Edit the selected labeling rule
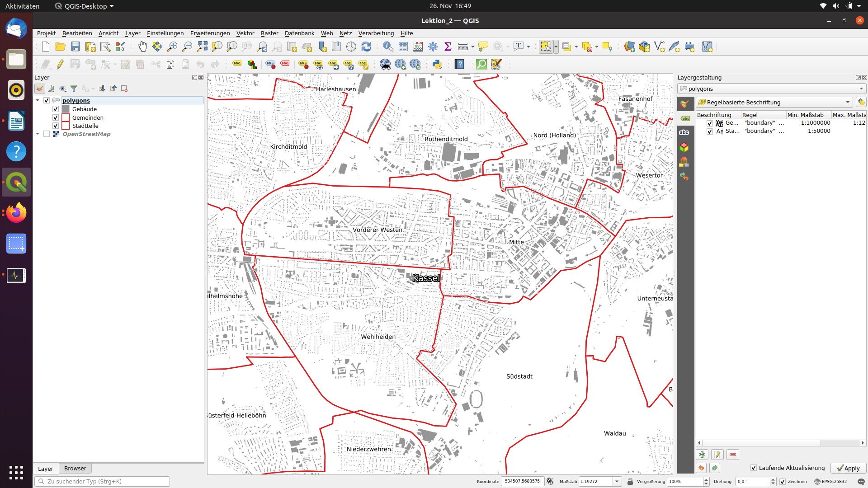The width and height of the screenshot is (868, 488). coord(717,455)
